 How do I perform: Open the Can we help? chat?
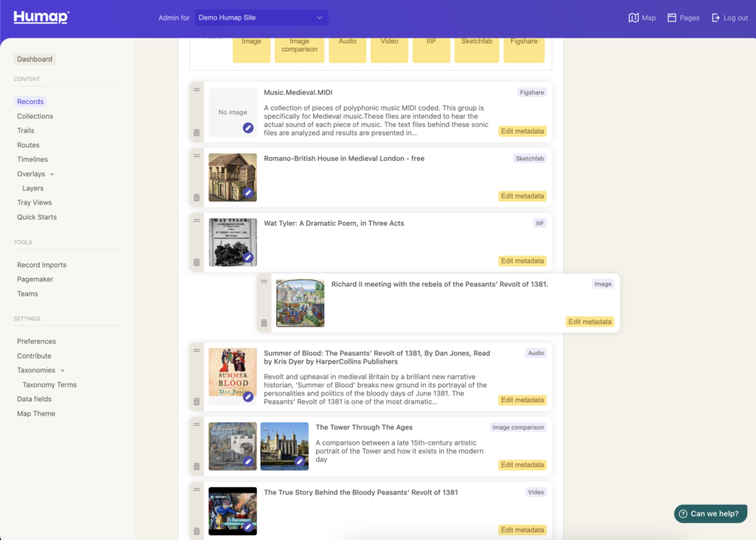(x=710, y=513)
